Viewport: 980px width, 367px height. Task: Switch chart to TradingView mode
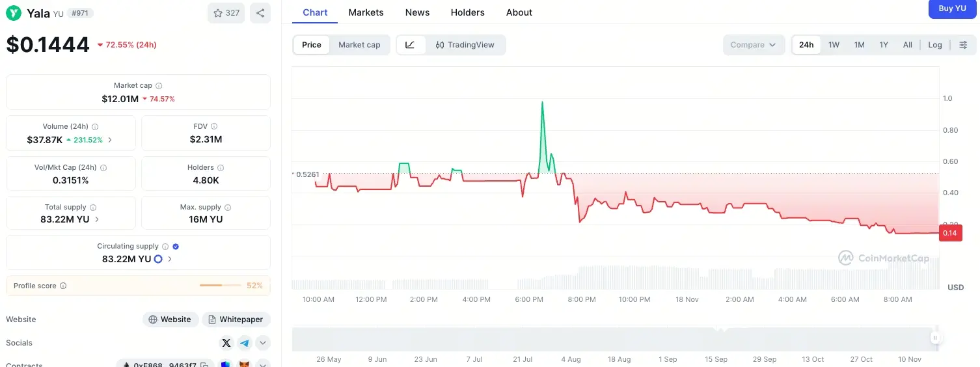pos(465,45)
